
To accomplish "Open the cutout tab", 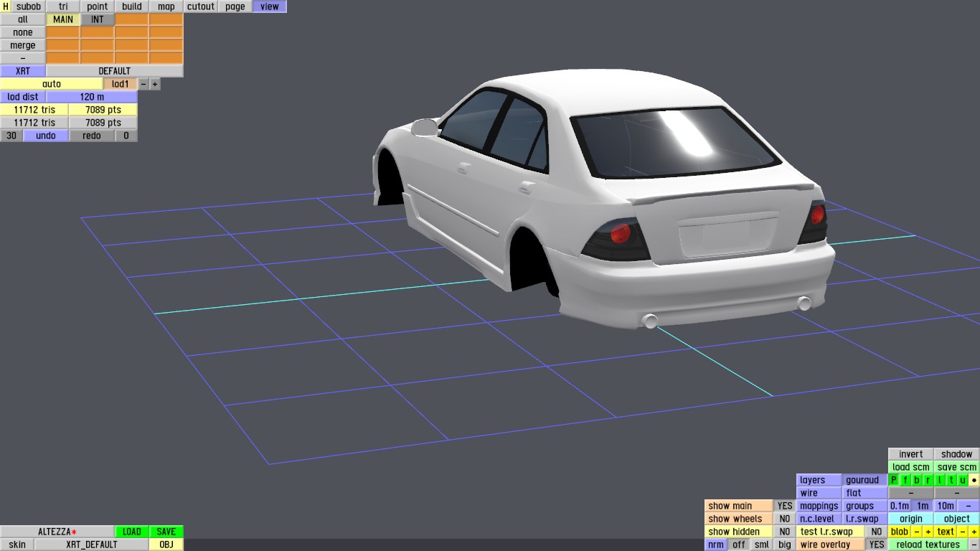I will point(201,6).
